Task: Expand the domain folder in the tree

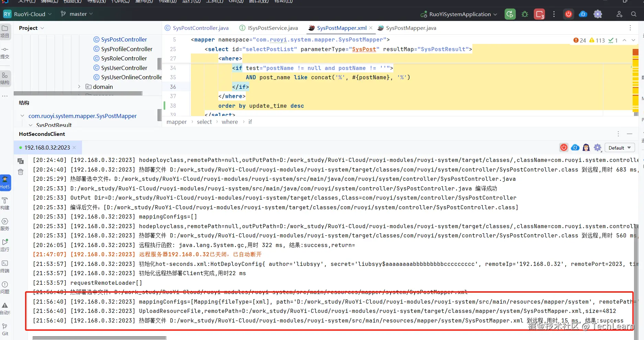Action: [x=79, y=86]
